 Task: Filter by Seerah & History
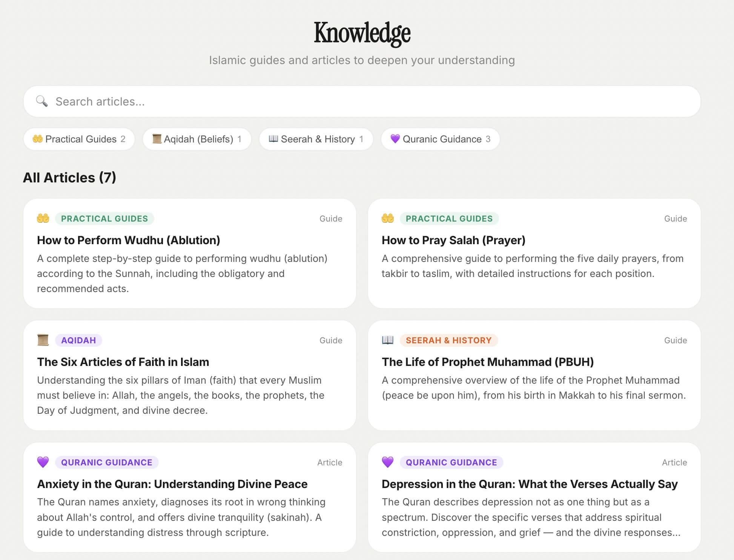point(316,139)
